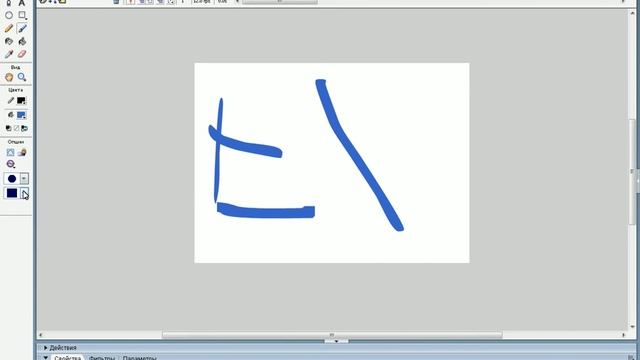Viewport: 640px width, 360px height.
Task: Select the Zoom magnifier tool
Action: (x=22, y=77)
